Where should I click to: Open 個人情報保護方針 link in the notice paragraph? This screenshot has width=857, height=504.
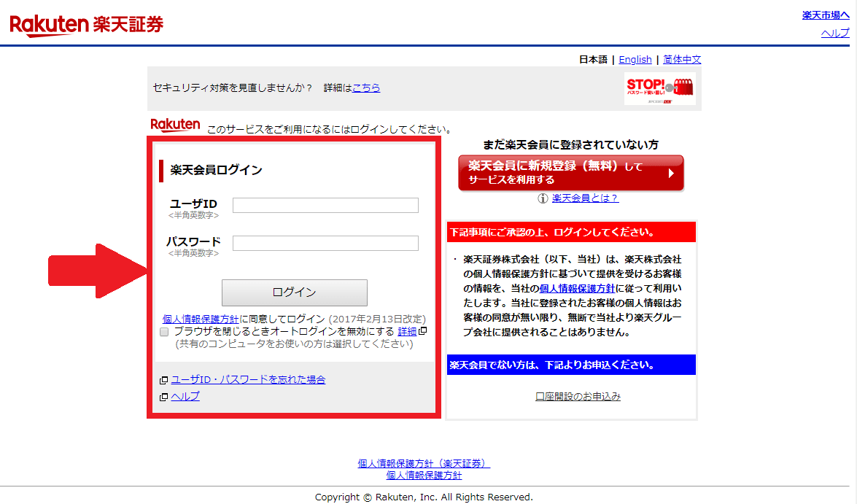[x=577, y=288]
